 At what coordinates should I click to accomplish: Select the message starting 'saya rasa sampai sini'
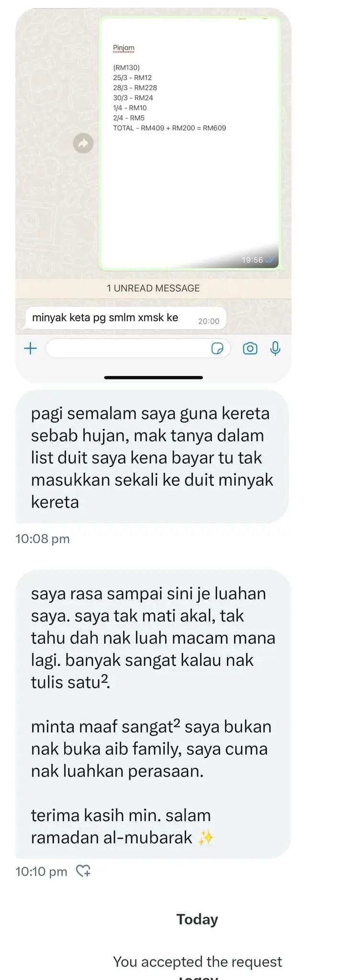153,714
